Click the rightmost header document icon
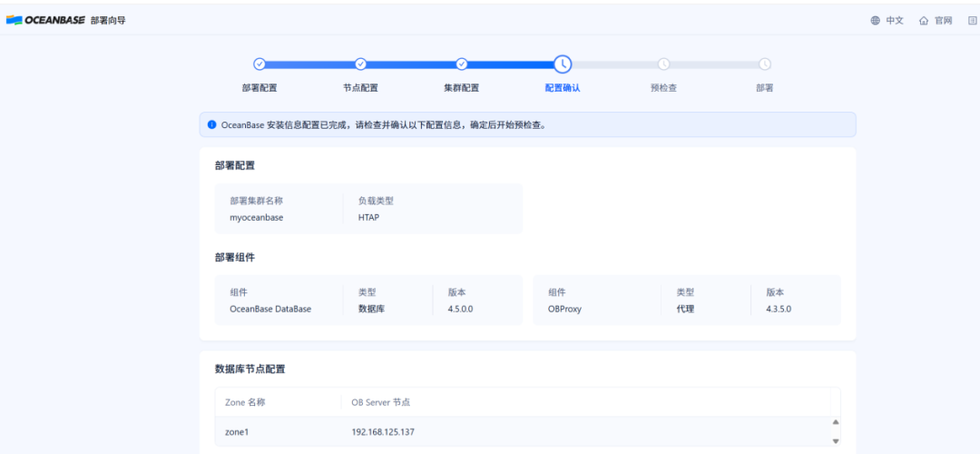This screenshot has width=980, height=454. click(973, 21)
